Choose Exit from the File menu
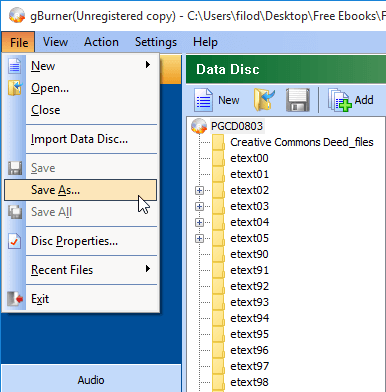The width and height of the screenshot is (386, 392). click(x=80, y=299)
